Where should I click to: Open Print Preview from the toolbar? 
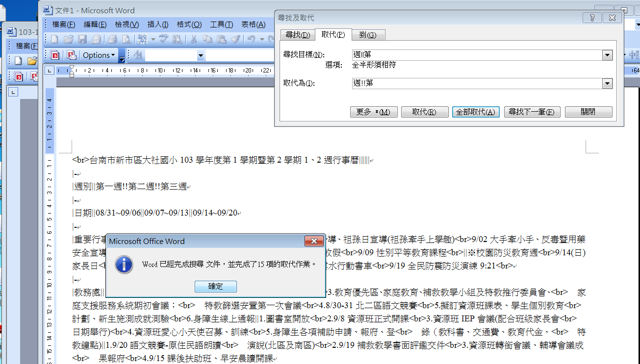click(x=127, y=39)
